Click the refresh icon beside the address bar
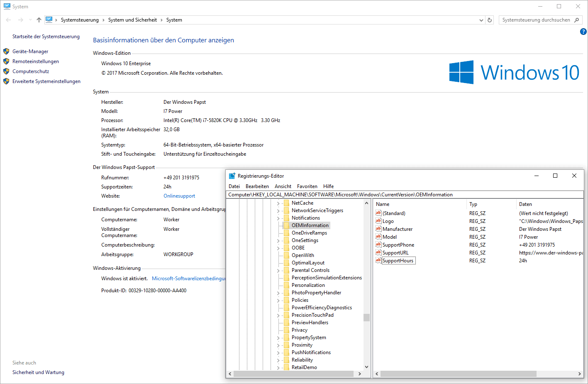Image resolution: width=588 pixels, height=384 pixels. pos(490,20)
